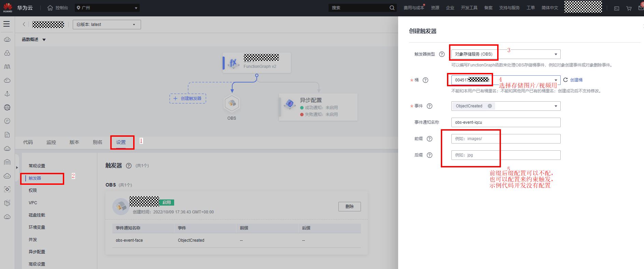Switch to the 设置 tab

pyautogui.click(x=121, y=143)
